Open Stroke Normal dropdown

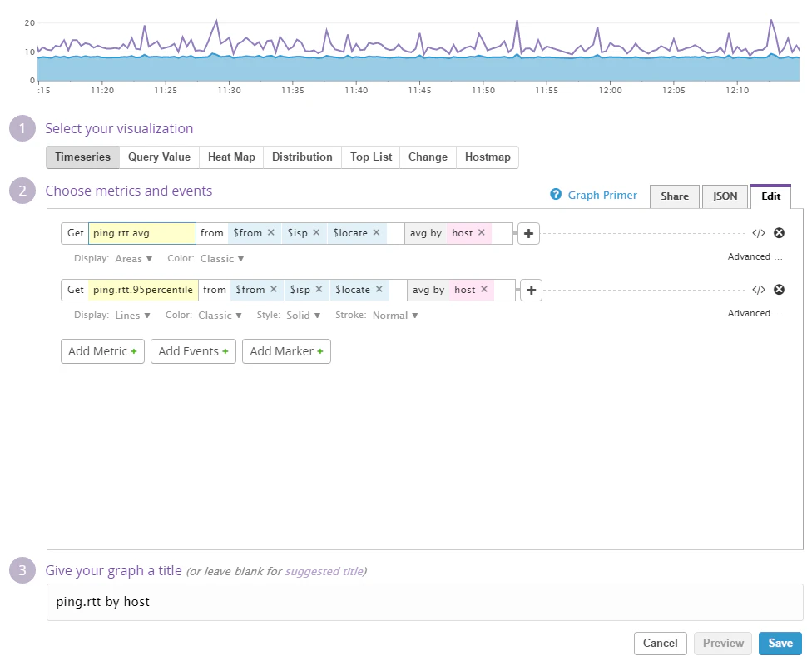coord(395,315)
